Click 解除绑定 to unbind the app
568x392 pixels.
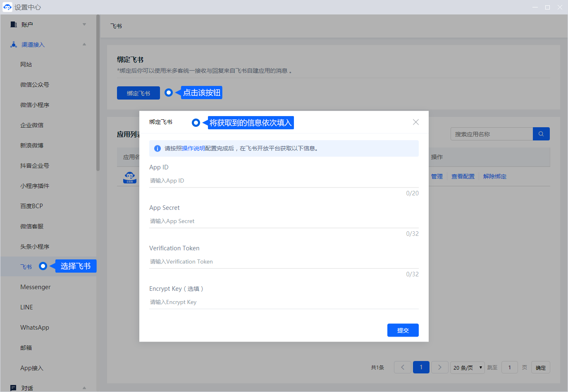point(494,176)
